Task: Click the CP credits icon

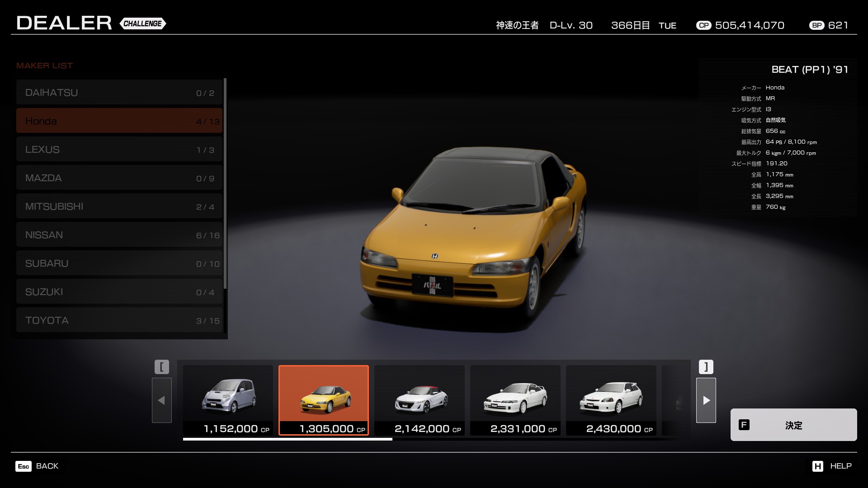Action: click(x=703, y=25)
